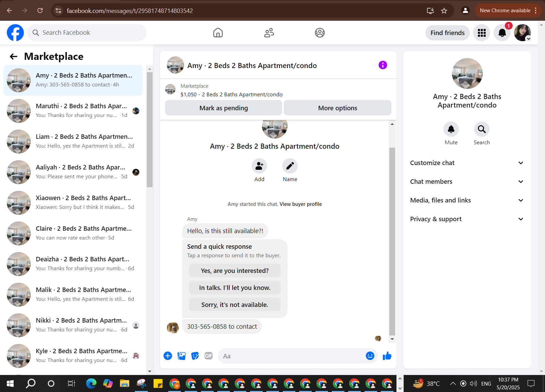Open more actions plus icon
This screenshot has width=545, height=392.
point(168,356)
